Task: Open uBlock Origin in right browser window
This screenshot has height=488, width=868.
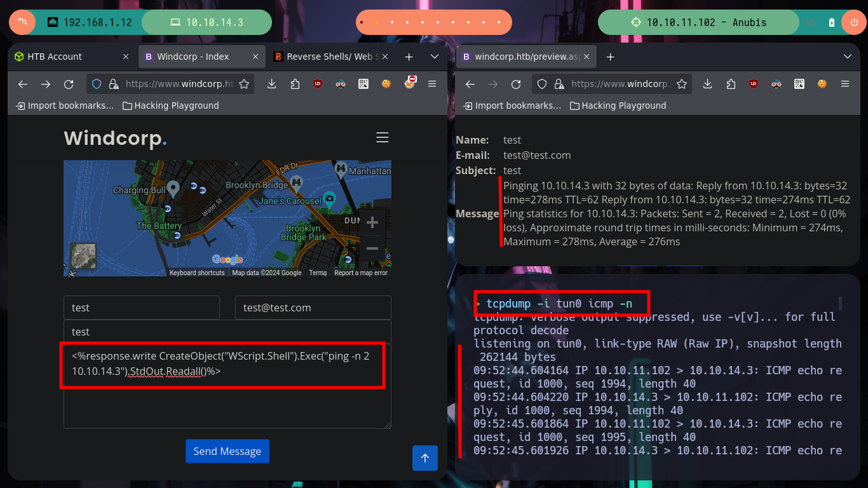Action: pos(754,84)
